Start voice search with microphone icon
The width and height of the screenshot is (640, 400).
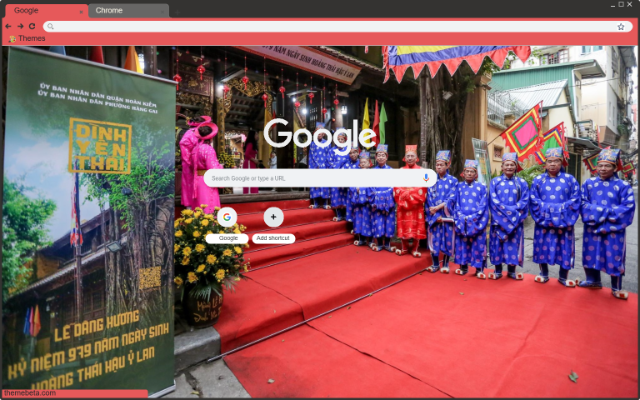pyautogui.click(x=426, y=178)
